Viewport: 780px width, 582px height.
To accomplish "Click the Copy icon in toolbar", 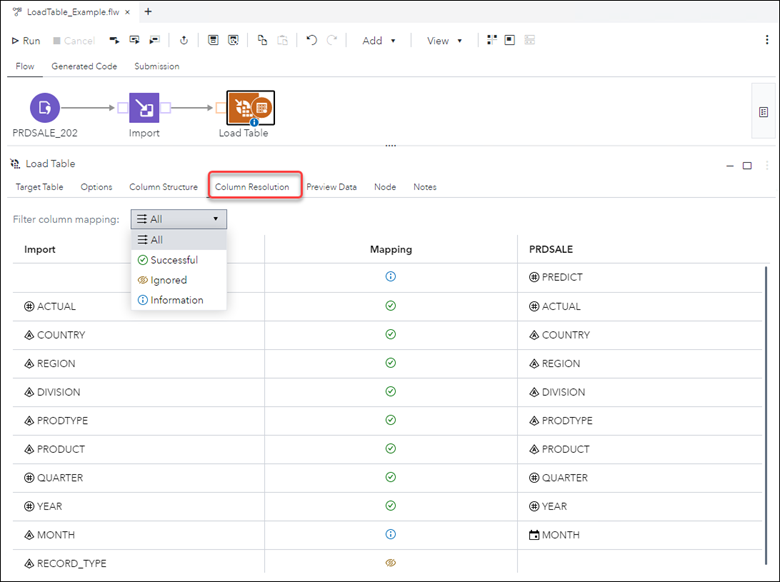I will click(x=263, y=41).
